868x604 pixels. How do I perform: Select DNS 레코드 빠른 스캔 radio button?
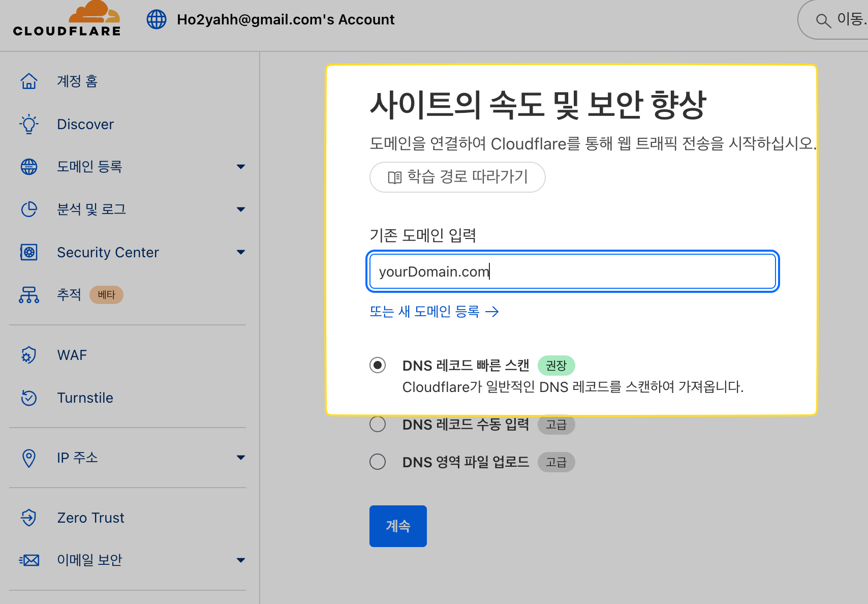pos(378,365)
